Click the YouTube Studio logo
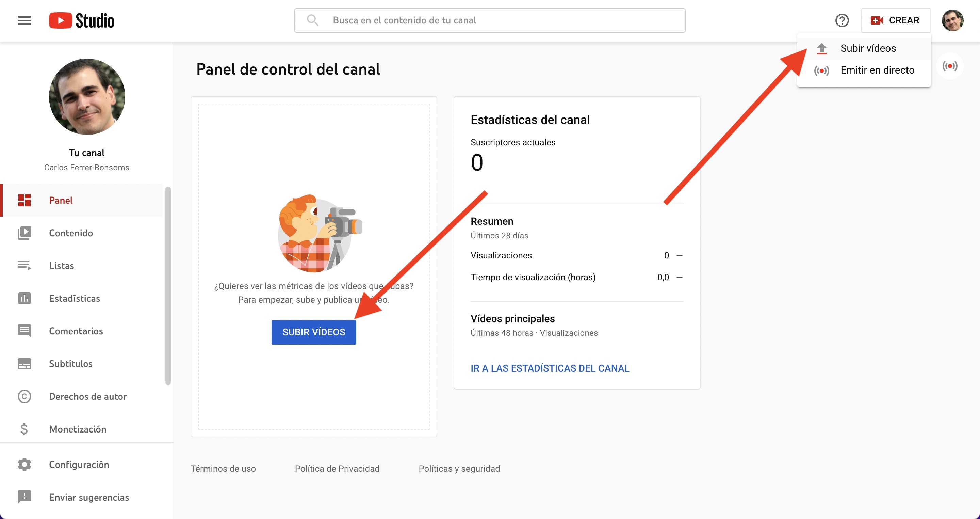The height and width of the screenshot is (519, 980). click(81, 20)
